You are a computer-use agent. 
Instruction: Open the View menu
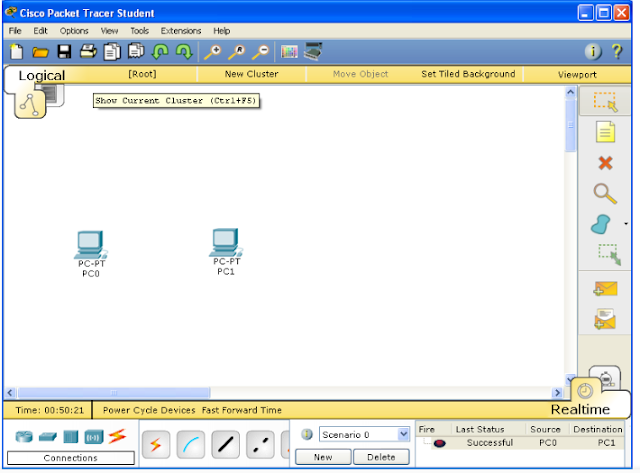point(109,31)
